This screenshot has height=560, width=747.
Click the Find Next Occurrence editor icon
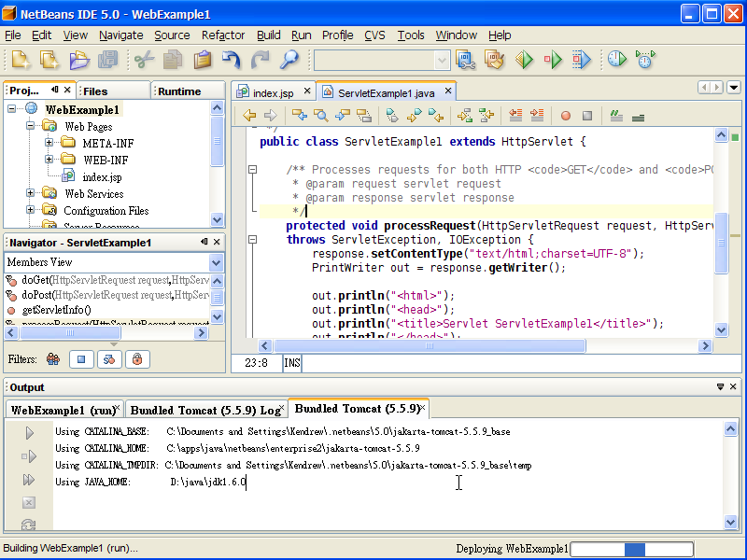pos(343,115)
